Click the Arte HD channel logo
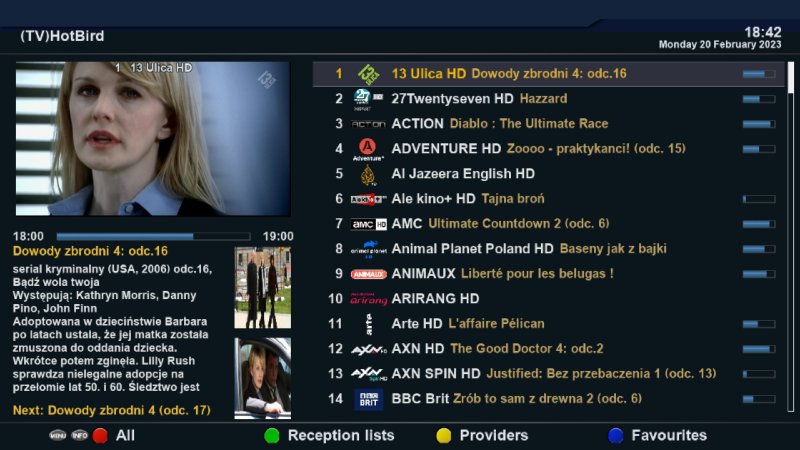Viewport: 800px width, 450px height. click(x=369, y=324)
